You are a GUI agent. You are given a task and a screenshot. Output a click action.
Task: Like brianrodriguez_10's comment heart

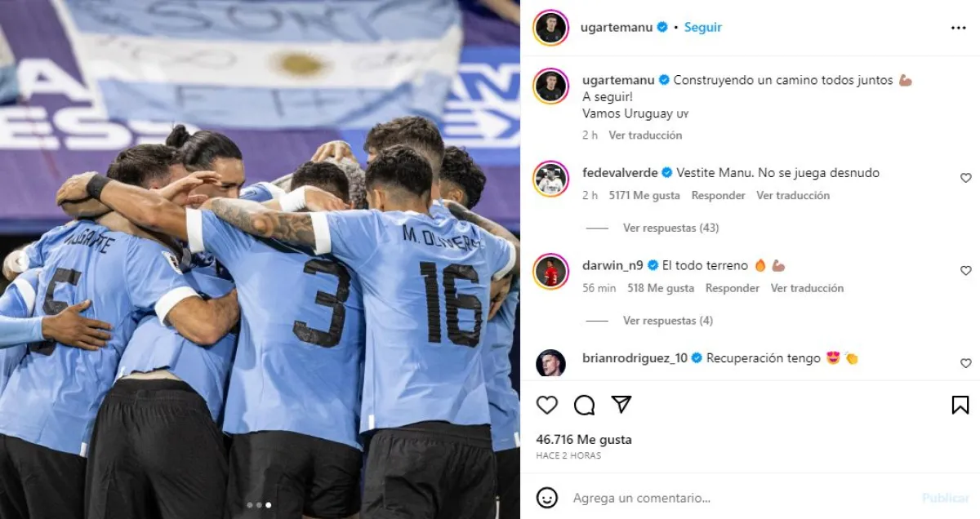tap(966, 364)
